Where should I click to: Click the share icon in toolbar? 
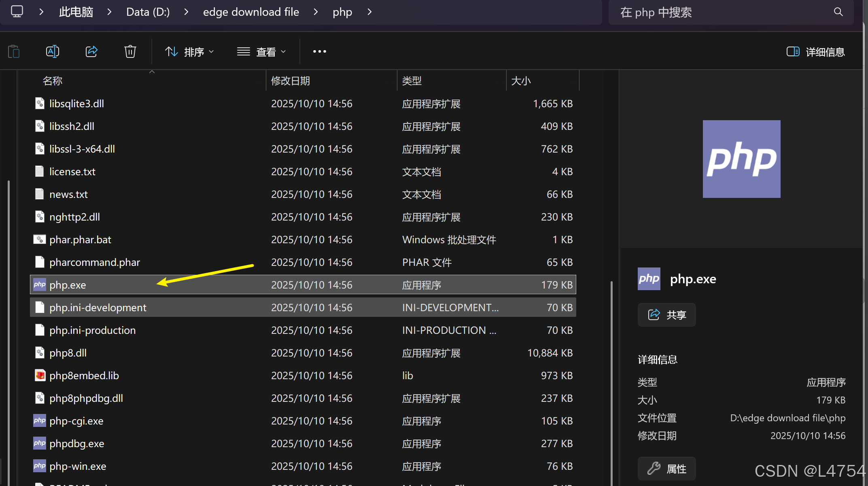click(91, 52)
